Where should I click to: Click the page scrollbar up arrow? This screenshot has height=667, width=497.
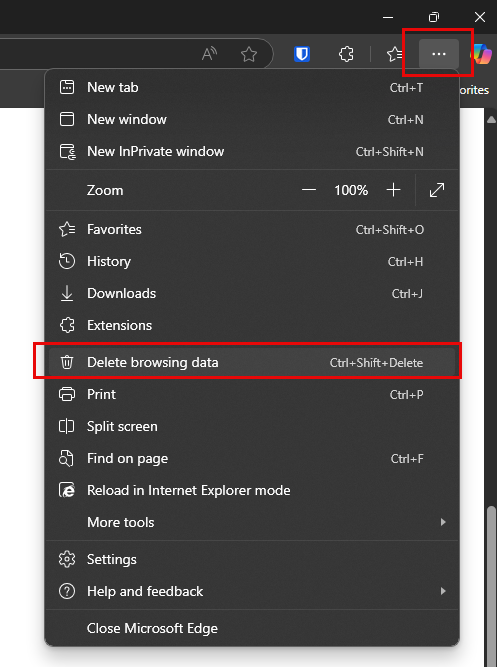pyautogui.click(x=491, y=120)
